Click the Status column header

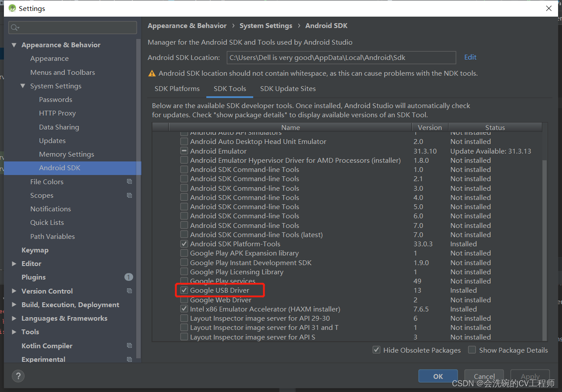[x=495, y=127]
